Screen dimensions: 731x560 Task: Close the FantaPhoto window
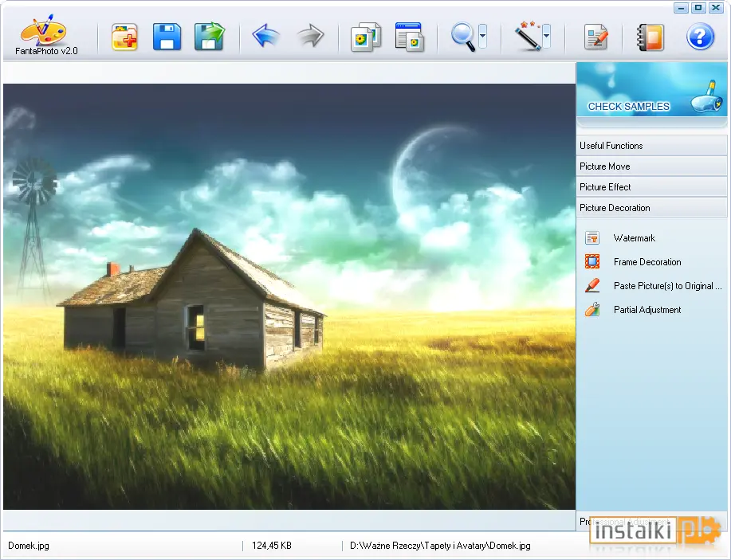tap(716, 8)
